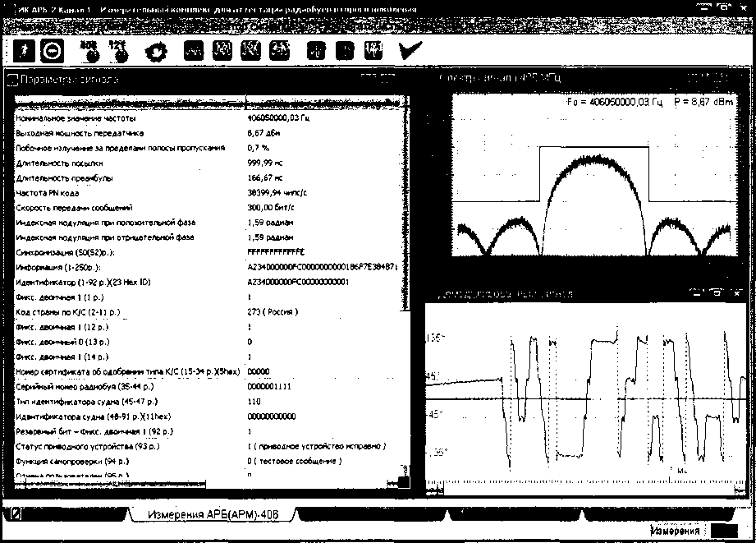The width and height of the screenshot is (756, 543).
Task: Click the icon at bottom-left of tab bar
Action: [16, 514]
